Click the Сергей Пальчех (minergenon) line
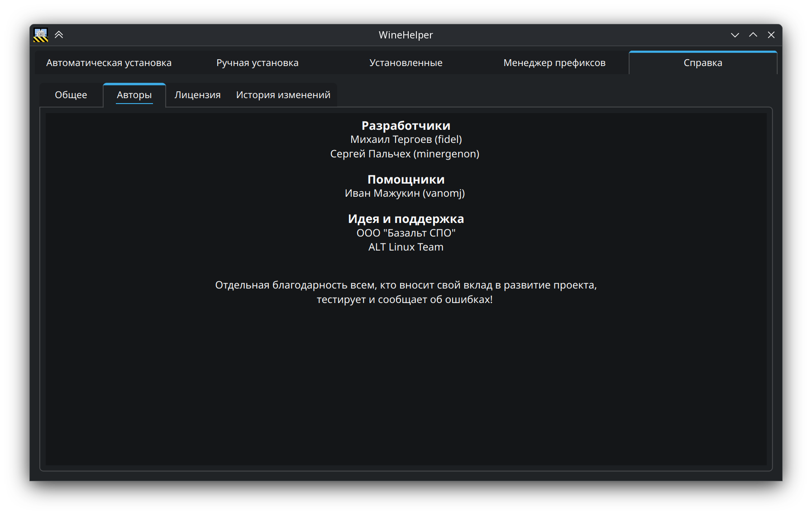 [x=405, y=154]
